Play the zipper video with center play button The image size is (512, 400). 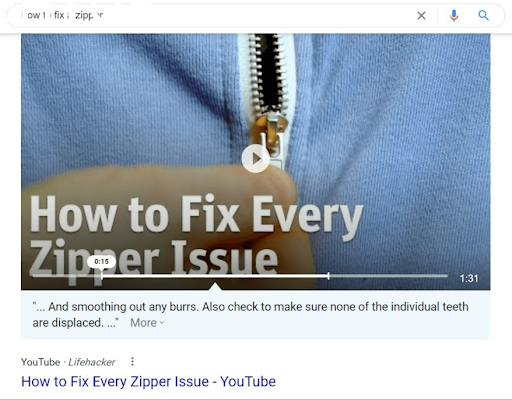(x=256, y=159)
